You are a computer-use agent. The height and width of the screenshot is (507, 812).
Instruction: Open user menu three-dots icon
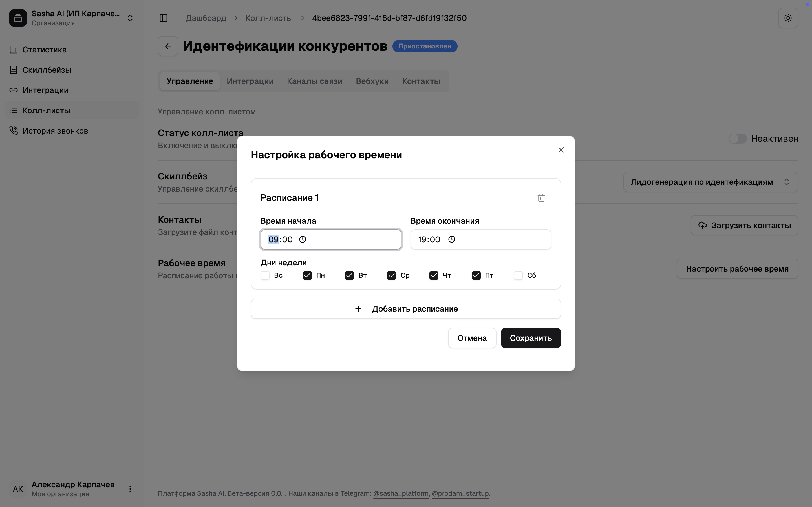click(x=130, y=489)
